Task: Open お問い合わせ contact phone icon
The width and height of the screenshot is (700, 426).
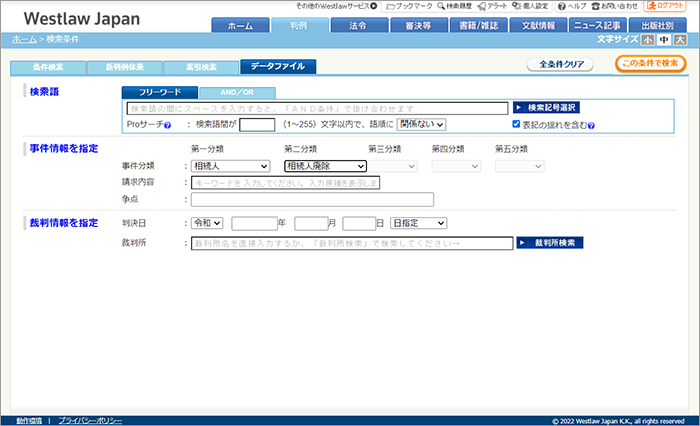Action: tap(614, 6)
